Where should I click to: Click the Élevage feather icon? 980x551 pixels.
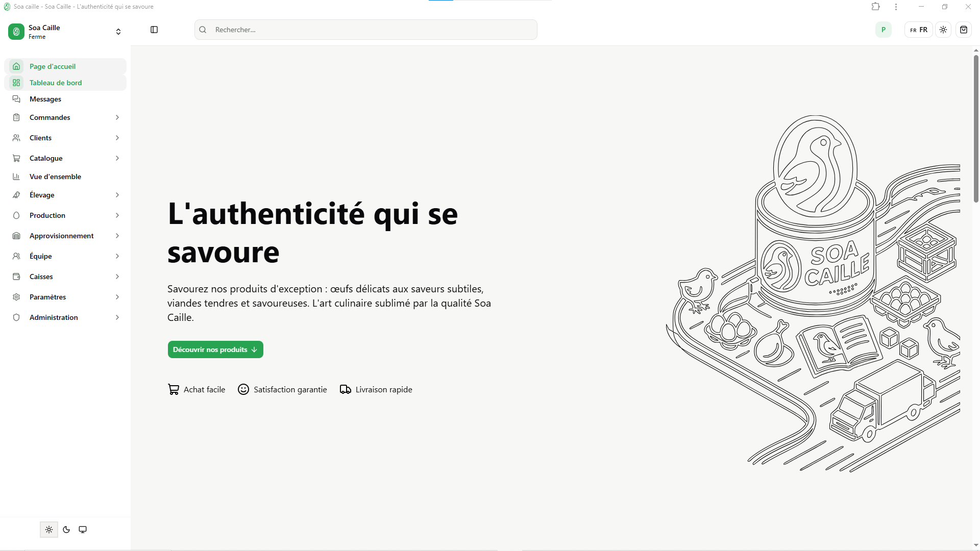pyautogui.click(x=16, y=195)
